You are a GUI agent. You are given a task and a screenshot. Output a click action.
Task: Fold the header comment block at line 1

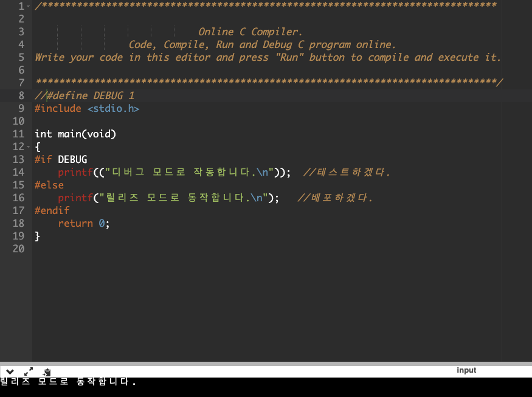28,6
